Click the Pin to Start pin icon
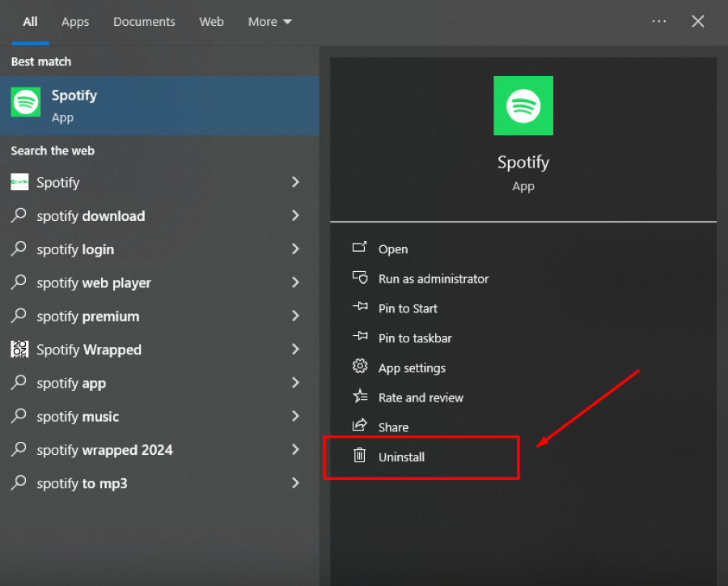Viewport: 728px width, 586px height. 360,307
